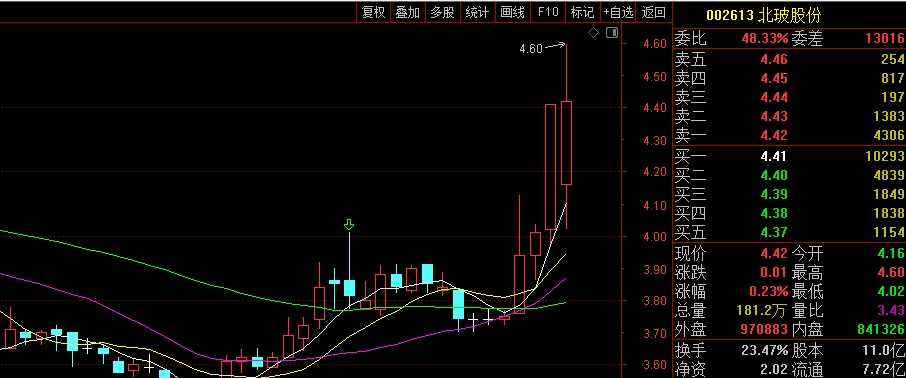Click the 委比 48.33% value
The height and width of the screenshot is (378, 906).
point(765,39)
